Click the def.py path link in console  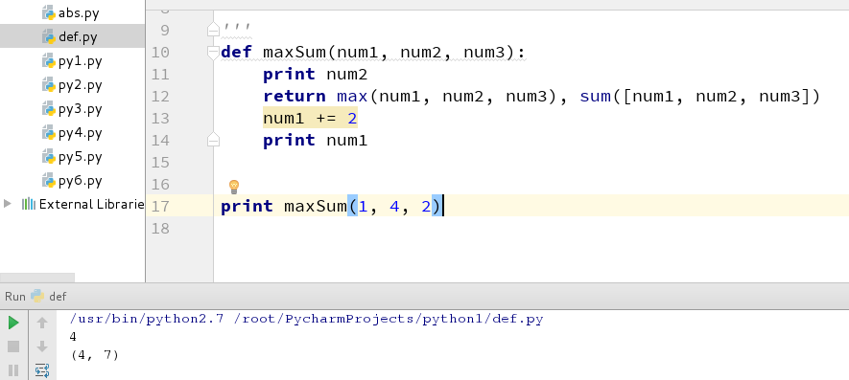pos(389,319)
